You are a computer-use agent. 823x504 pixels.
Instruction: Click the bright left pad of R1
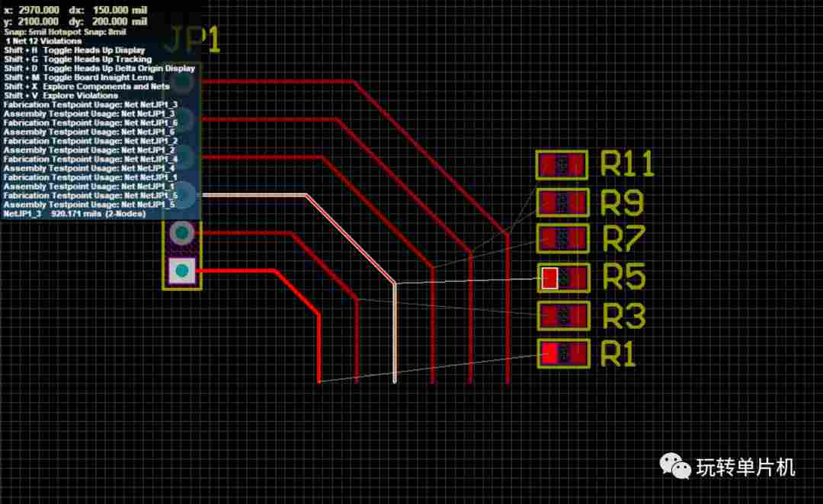point(549,353)
